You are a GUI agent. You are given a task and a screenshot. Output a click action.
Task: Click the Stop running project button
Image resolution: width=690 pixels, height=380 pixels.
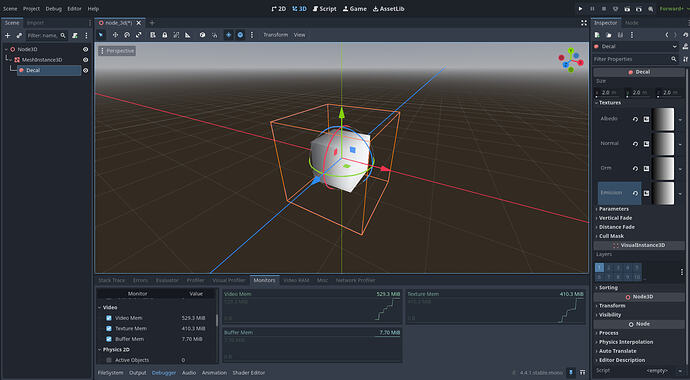pyautogui.click(x=604, y=9)
